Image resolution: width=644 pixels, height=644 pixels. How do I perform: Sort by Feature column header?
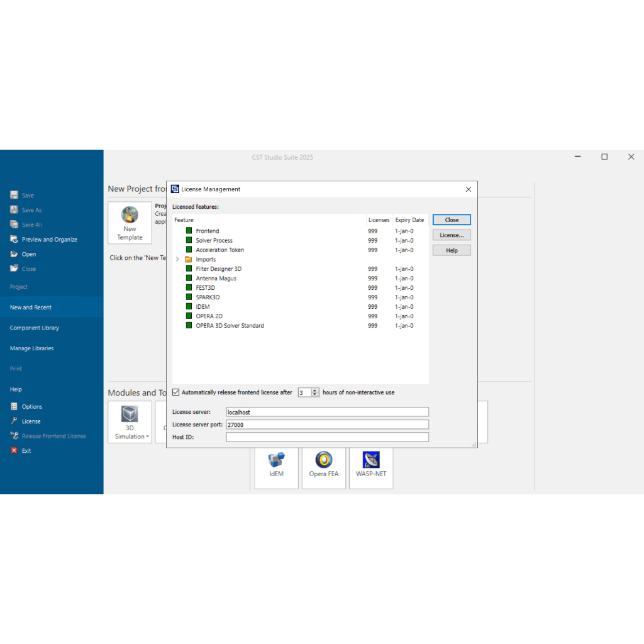269,219
